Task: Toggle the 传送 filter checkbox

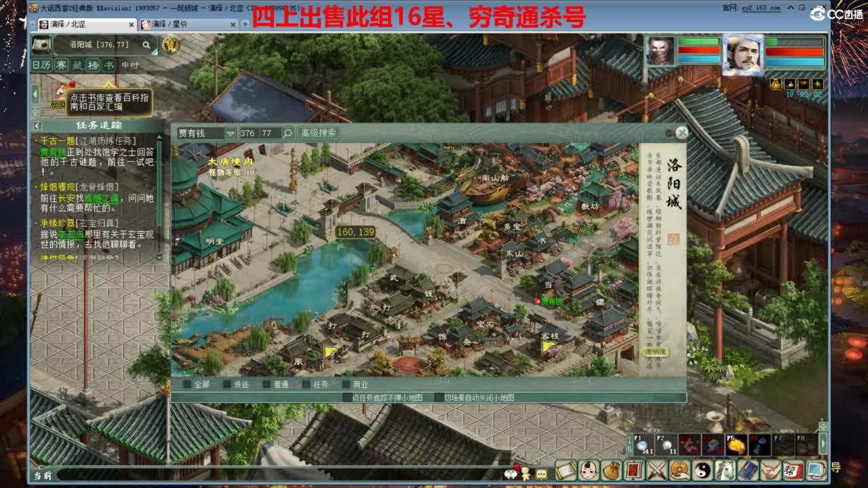Action: 226,384
